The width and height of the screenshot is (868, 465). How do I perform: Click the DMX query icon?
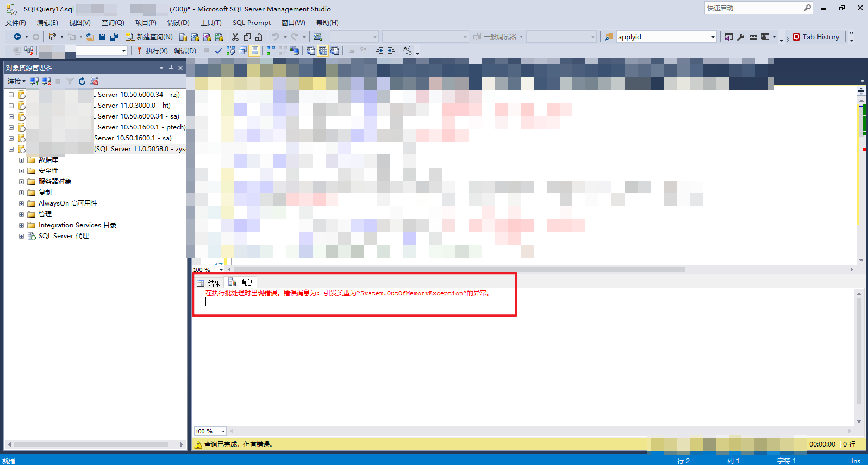coord(207,37)
